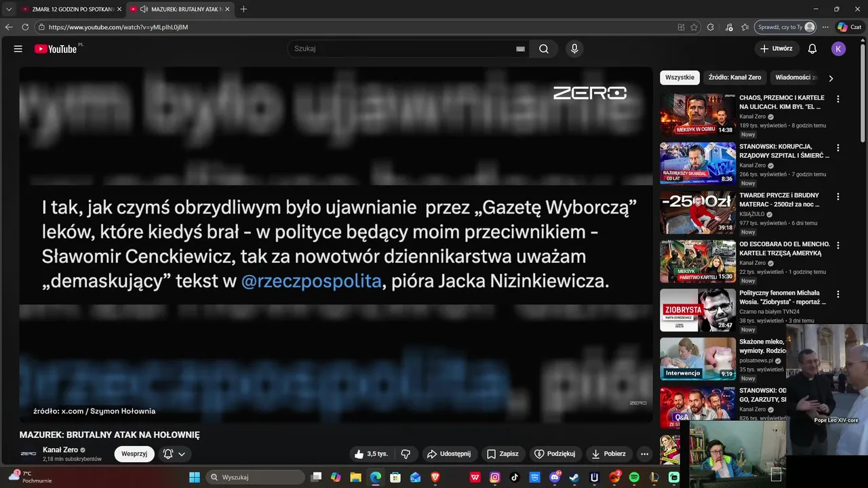
Task: Open File Explorer from taskbar
Action: click(x=355, y=477)
